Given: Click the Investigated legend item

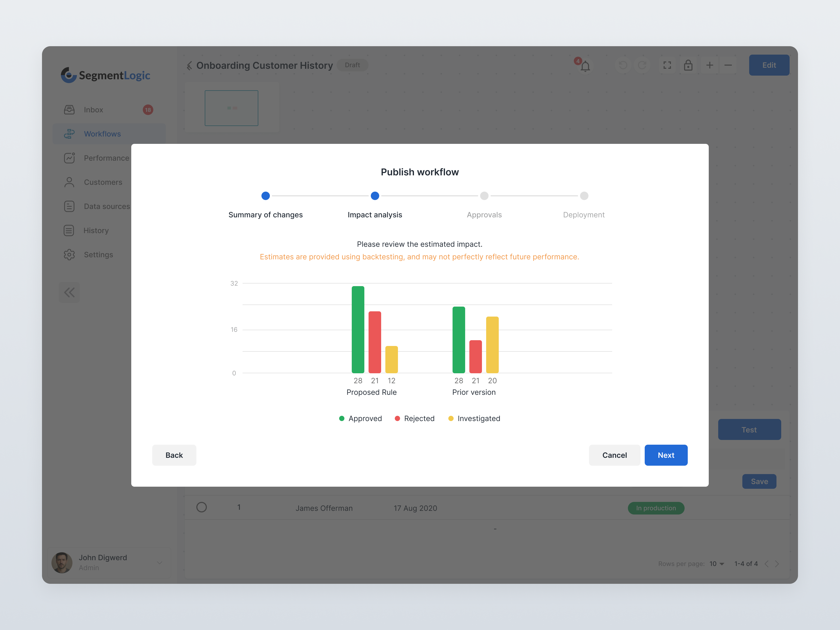Looking at the screenshot, I should pos(474,418).
